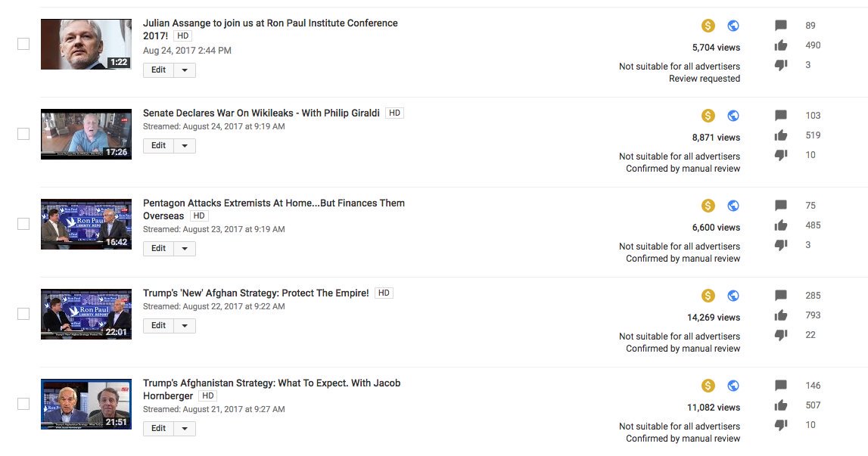The image size is (868, 456).
Task: Click monetization dollar icon for Julian Assange video
Action: [708, 26]
